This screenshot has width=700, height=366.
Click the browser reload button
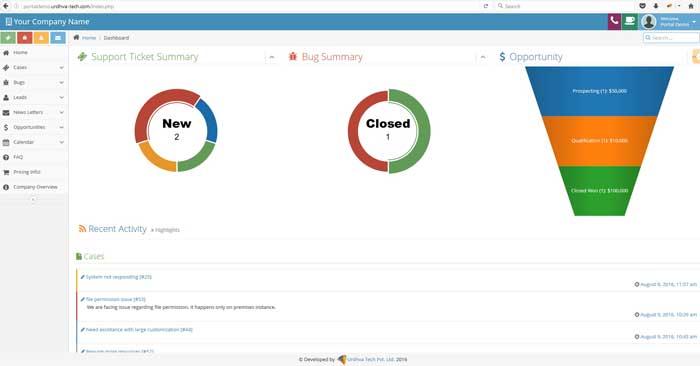pyautogui.click(x=486, y=6)
